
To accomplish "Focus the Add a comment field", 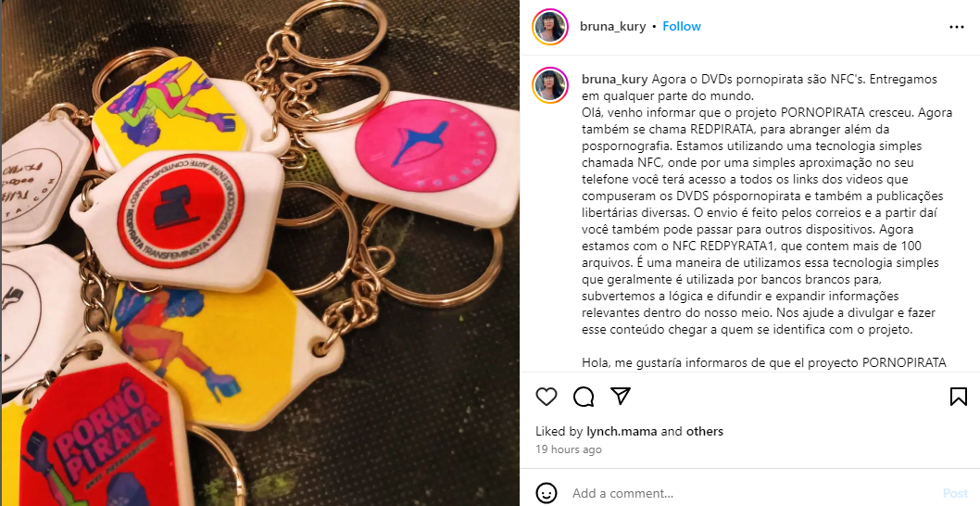I will click(x=750, y=493).
